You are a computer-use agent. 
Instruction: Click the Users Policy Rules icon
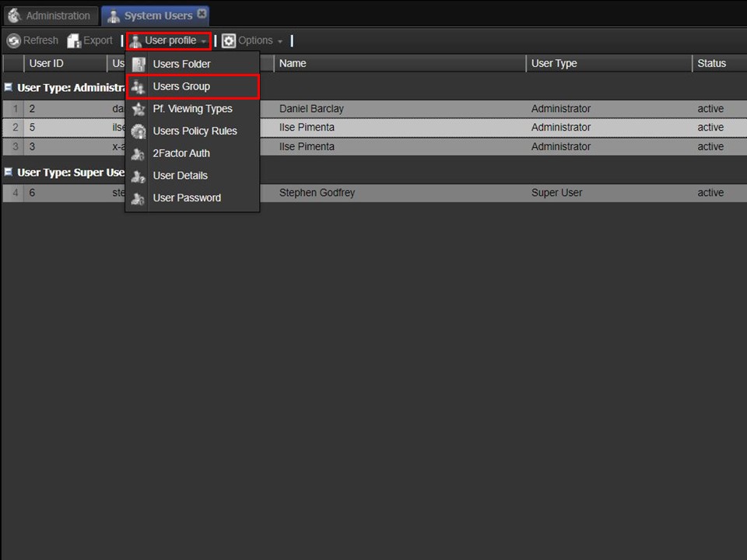(139, 131)
